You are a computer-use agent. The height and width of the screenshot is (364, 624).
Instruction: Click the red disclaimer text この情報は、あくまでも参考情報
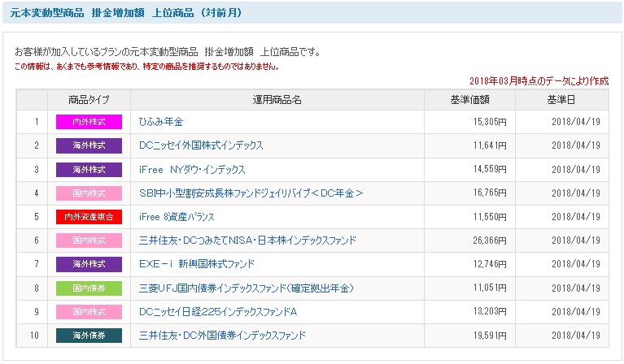point(146,67)
